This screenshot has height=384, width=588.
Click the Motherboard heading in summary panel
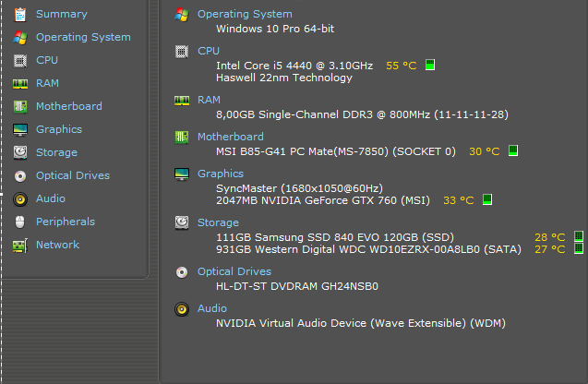[230, 137]
